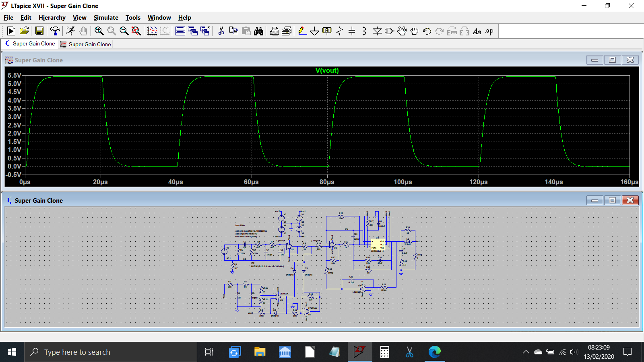Place a capacitor component

click(x=352, y=31)
